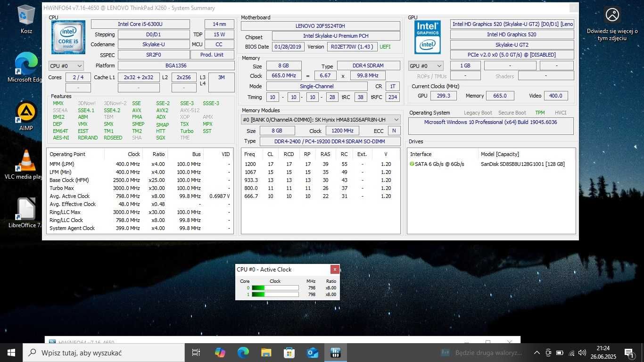Click the 'Base Clock (HFM)' row
This screenshot has width=644, height=362.
(140, 180)
